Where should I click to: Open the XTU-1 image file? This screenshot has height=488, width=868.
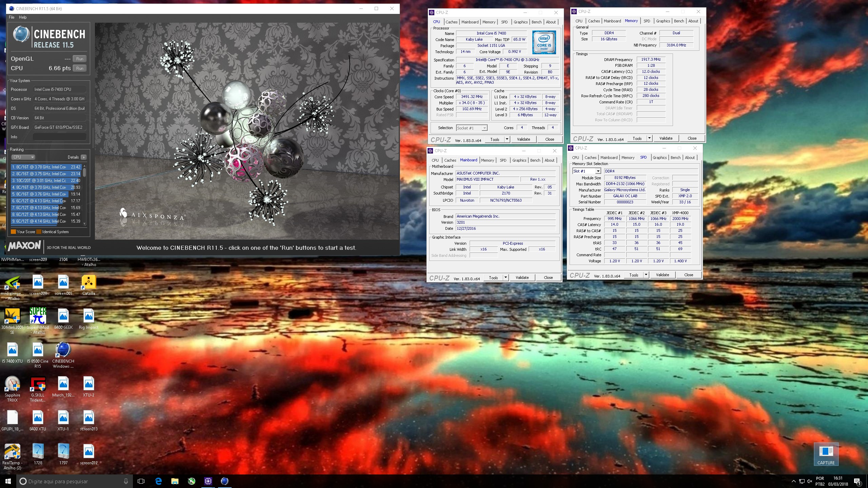[x=63, y=418]
